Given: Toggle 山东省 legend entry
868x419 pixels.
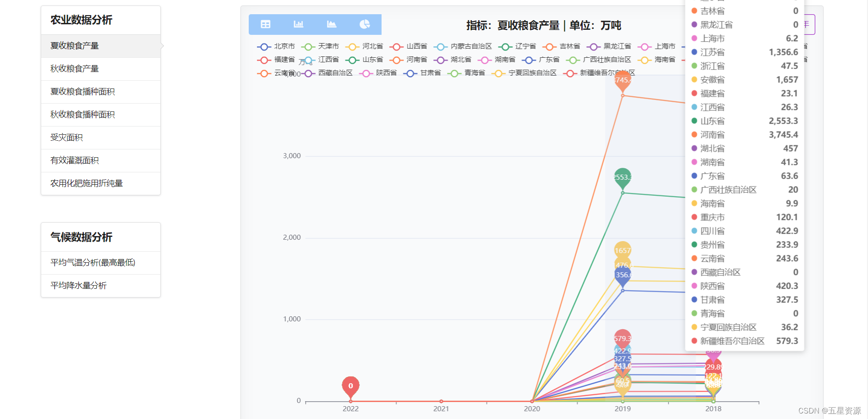Looking at the screenshot, I should point(364,60).
